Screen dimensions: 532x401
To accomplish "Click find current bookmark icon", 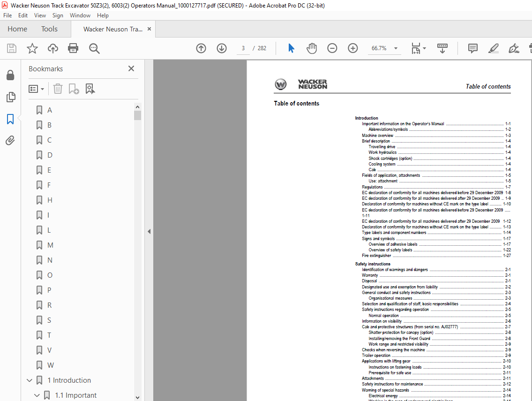I will point(90,89).
